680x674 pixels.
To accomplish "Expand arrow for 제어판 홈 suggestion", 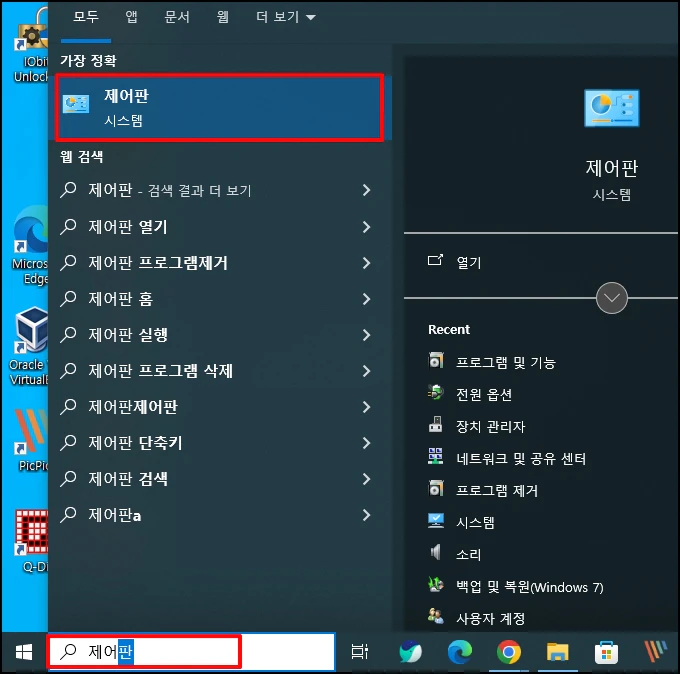I will tap(366, 299).
